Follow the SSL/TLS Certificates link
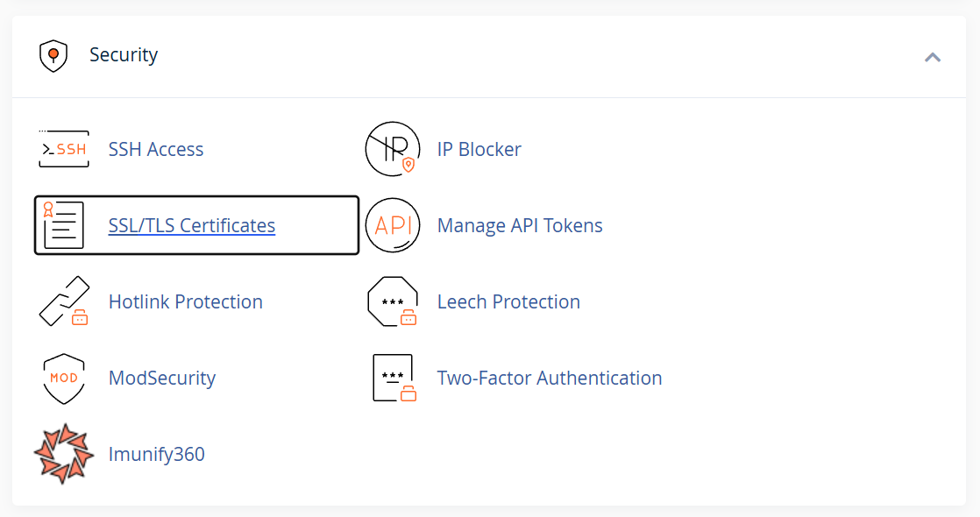This screenshot has width=980, height=517. tap(192, 226)
